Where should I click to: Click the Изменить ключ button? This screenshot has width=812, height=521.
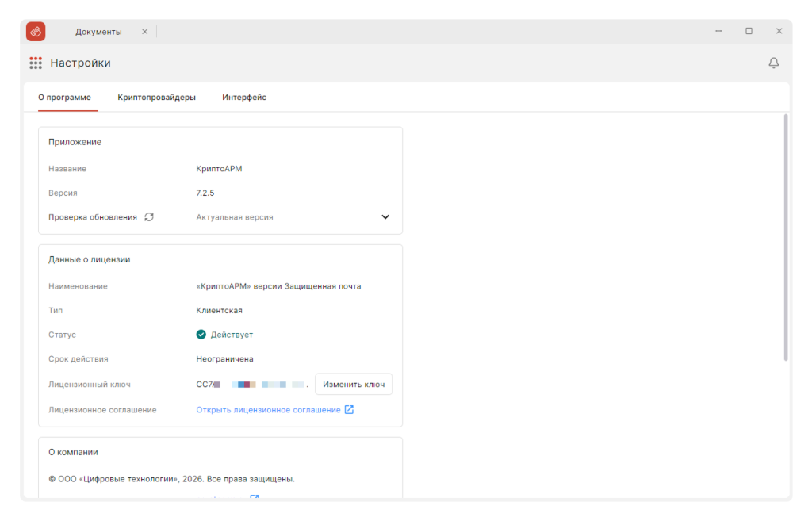click(354, 385)
